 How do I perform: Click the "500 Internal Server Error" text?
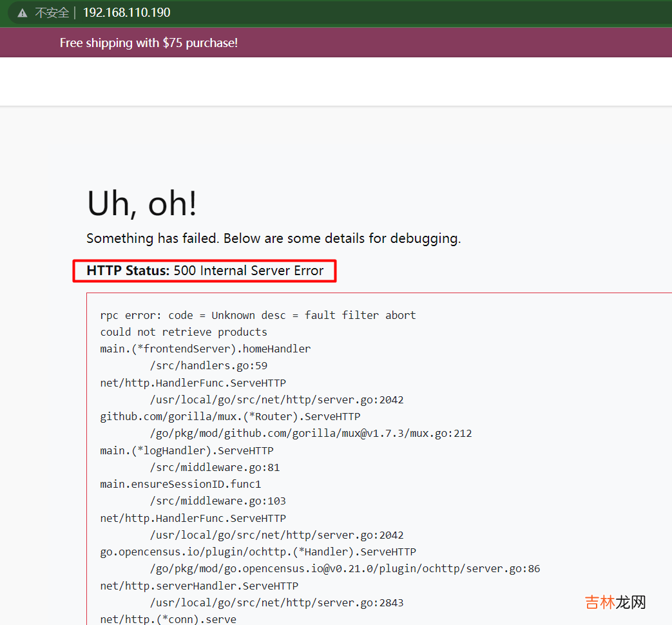[249, 271]
